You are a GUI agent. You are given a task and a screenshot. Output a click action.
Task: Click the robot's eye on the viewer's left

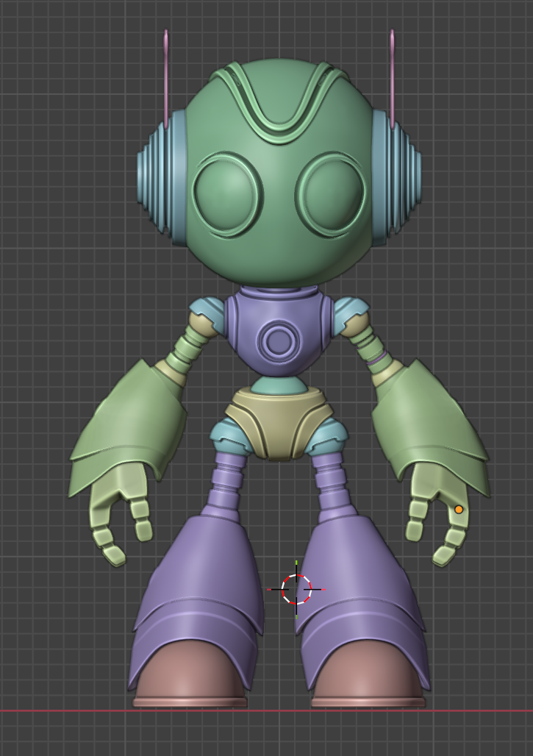click(x=228, y=195)
